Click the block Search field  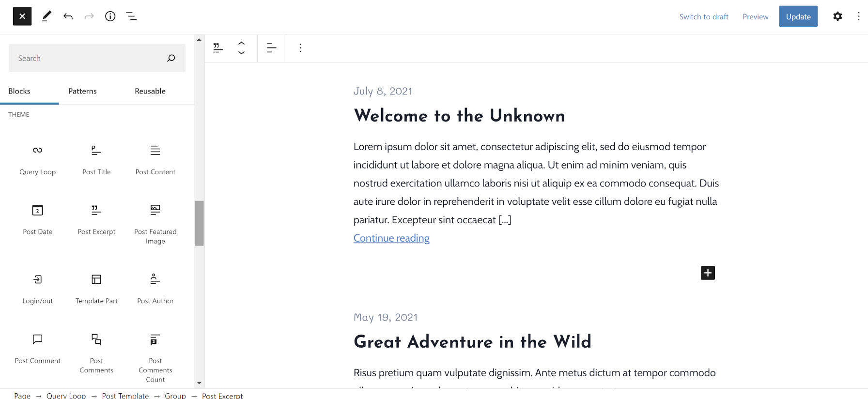[90, 58]
